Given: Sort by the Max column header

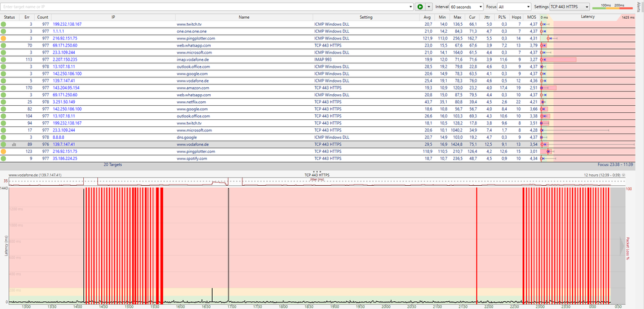Looking at the screenshot, I should tap(457, 17).
